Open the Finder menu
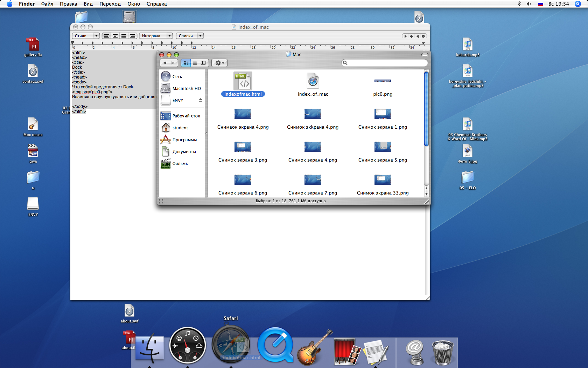Image resolution: width=588 pixels, height=368 pixels. point(27,4)
